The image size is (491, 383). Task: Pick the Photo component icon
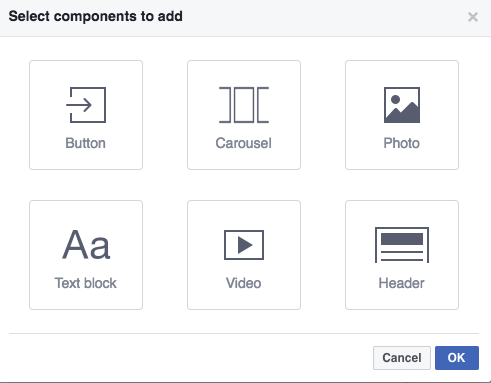402,105
